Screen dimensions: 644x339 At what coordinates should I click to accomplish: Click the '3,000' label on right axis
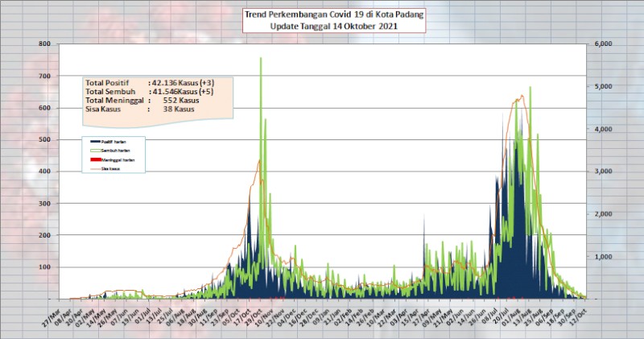pyautogui.click(x=602, y=172)
